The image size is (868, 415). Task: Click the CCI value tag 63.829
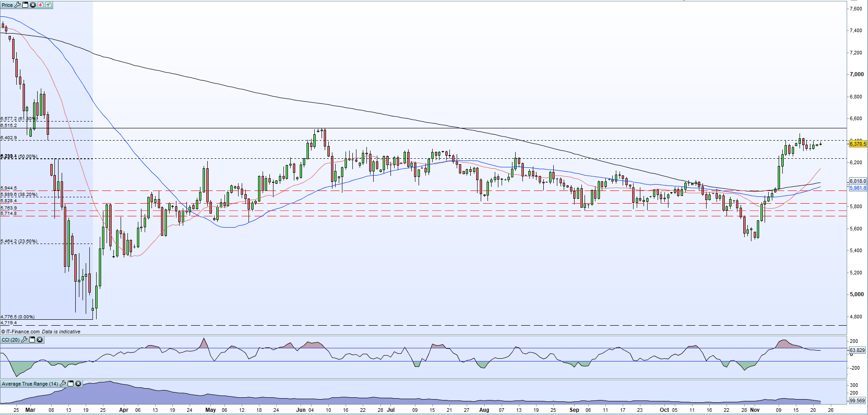[857, 350]
